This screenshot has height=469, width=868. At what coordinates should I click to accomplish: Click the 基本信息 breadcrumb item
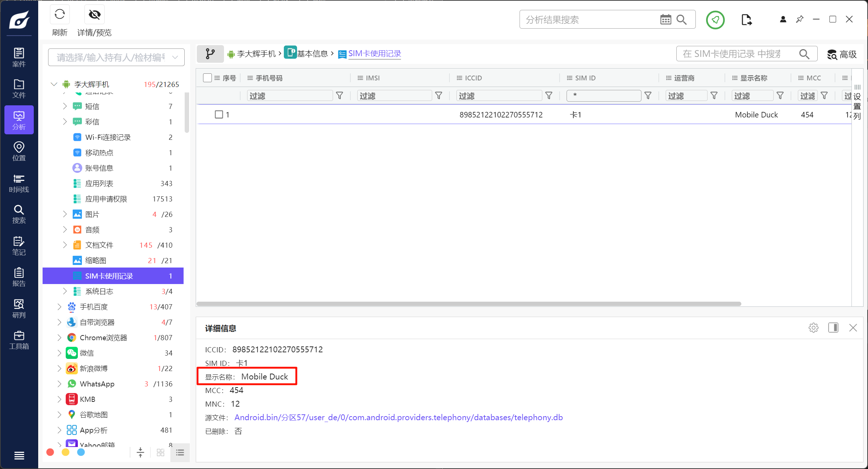point(312,54)
